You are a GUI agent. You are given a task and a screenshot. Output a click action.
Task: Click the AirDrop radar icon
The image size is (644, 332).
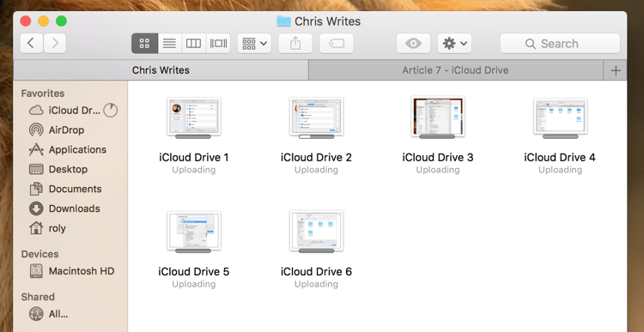pyautogui.click(x=36, y=130)
